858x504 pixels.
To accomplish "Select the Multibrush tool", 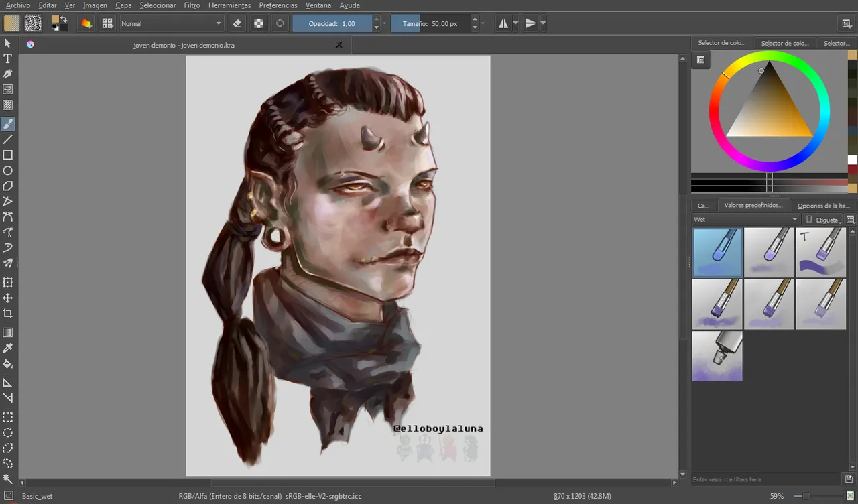I will pyautogui.click(x=8, y=263).
